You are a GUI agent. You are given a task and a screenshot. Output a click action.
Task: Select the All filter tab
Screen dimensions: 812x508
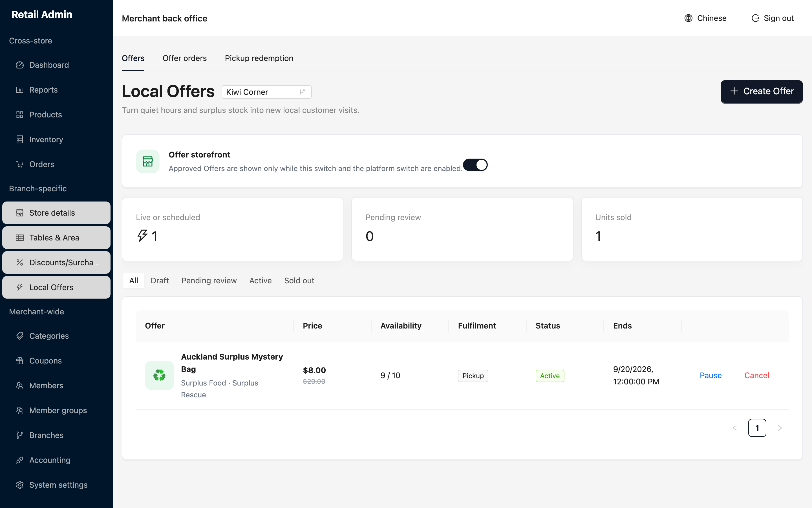(134, 281)
